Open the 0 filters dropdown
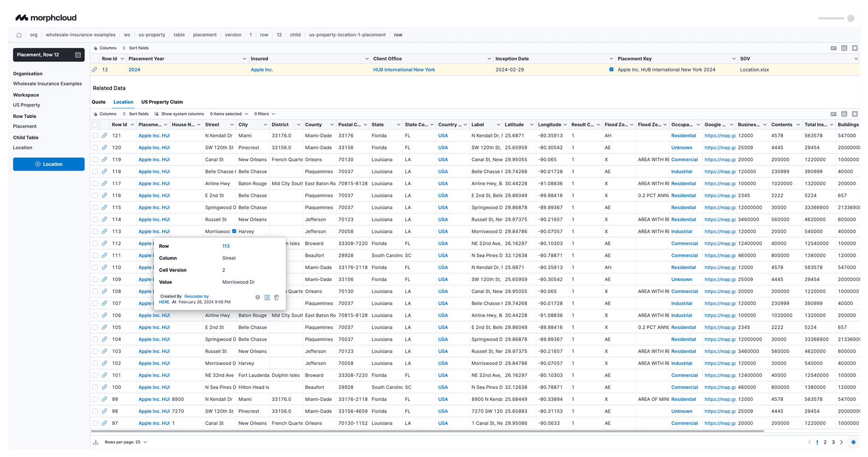868x457 pixels. [x=265, y=114]
